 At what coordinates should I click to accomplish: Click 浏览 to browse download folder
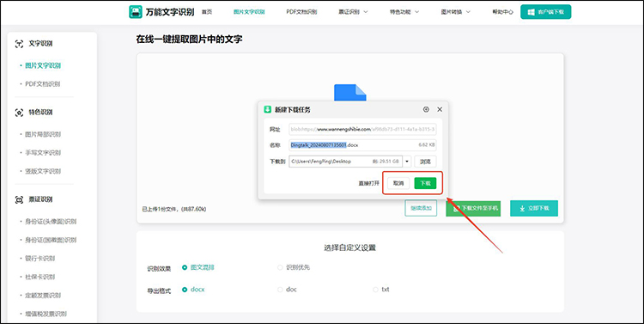pyautogui.click(x=425, y=162)
